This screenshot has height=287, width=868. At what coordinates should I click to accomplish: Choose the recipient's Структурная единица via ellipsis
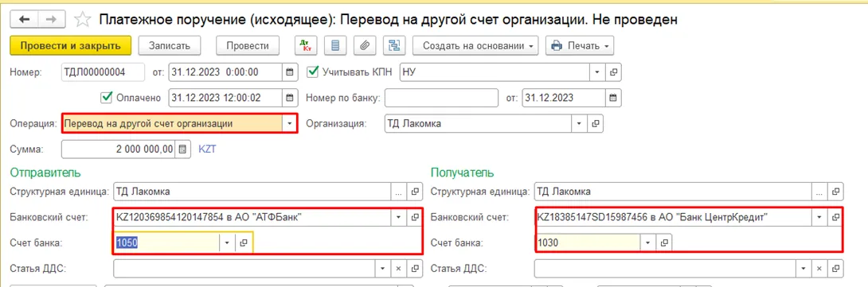[819, 192]
